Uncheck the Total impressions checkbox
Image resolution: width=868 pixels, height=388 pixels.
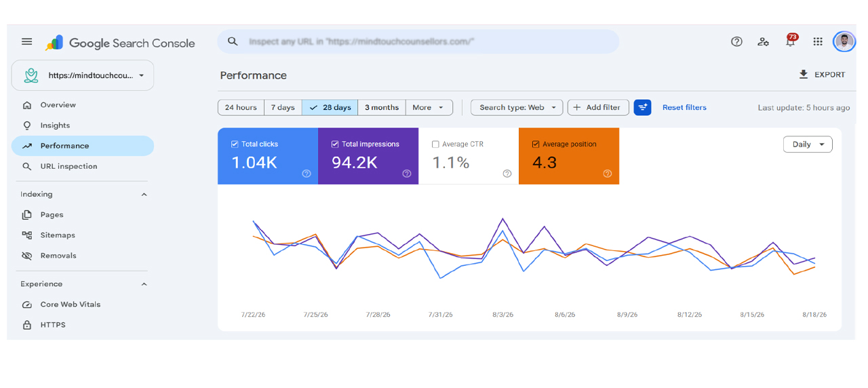335,144
